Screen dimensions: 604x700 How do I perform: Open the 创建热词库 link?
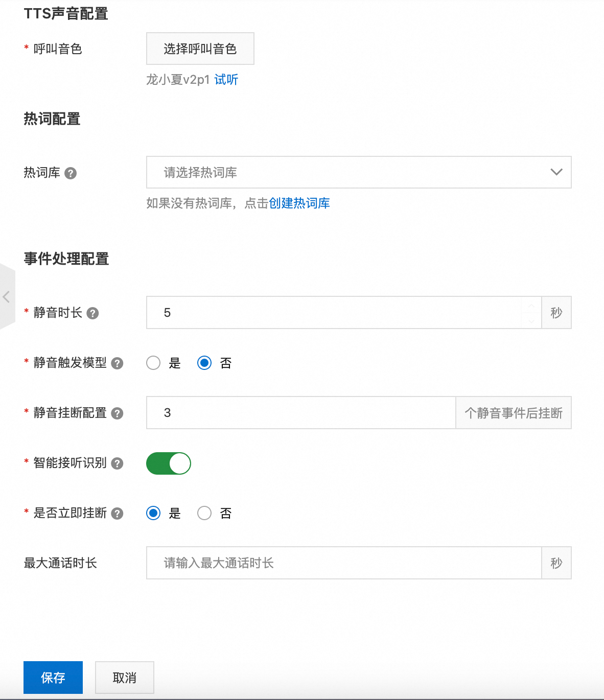[299, 203]
